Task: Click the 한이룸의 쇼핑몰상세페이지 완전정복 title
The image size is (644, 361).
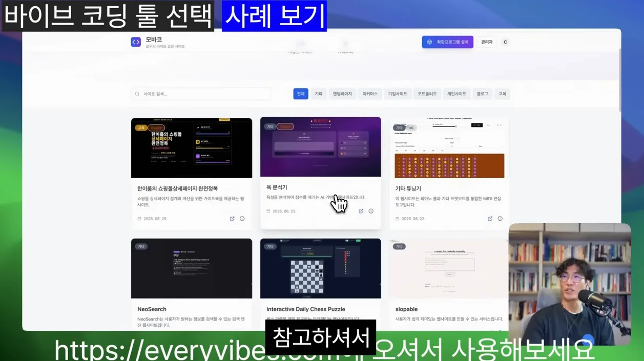Action: (x=177, y=188)
